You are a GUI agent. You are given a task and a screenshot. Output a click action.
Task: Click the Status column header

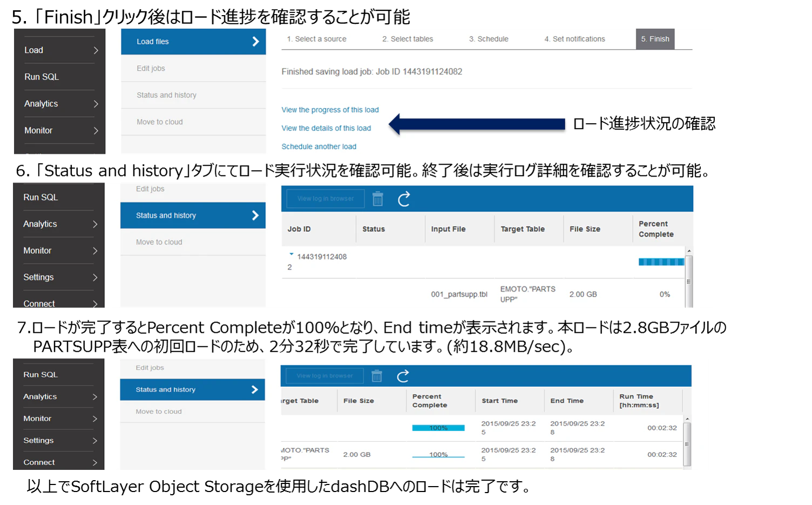tap(391, 229)
